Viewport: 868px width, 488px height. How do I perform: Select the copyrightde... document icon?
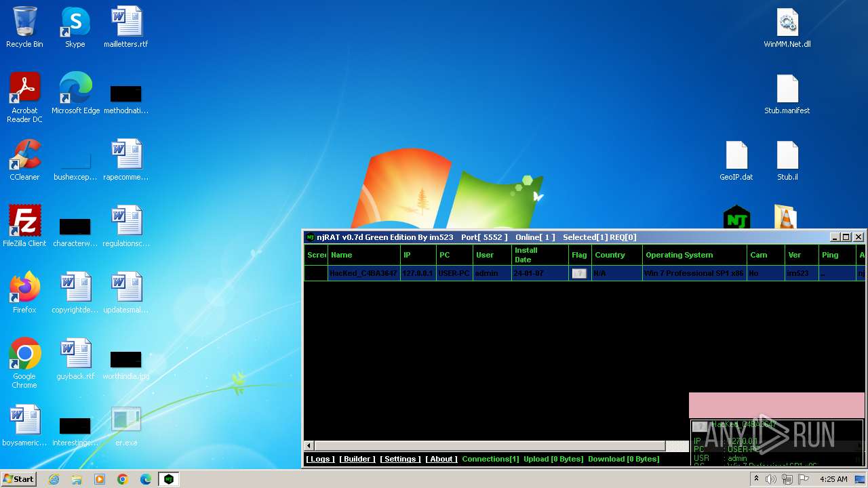[75, 293]
